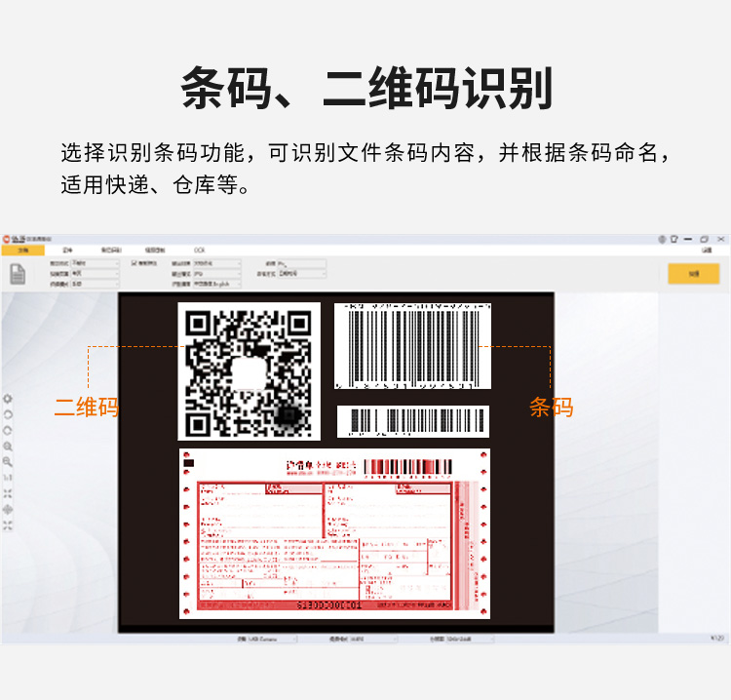Select the four-way pan move icon
The image size is (731, 700).
pyautogui.click(x=8, y=510)
